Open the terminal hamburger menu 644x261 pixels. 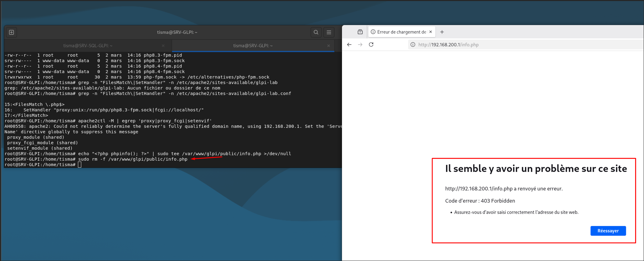pyautogui.click(x=329, y=32)
